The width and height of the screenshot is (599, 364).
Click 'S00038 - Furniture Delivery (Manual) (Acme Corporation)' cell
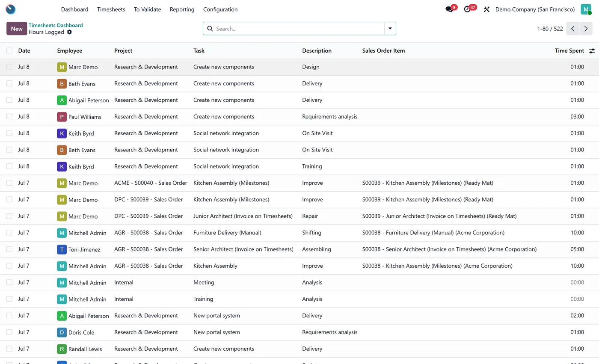433,233
